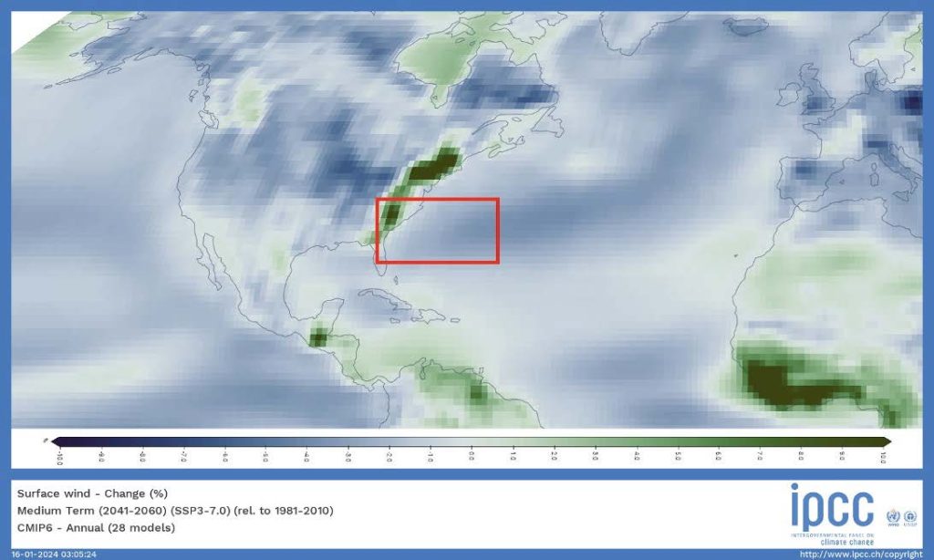Click the dark blue left end of the color bar

pyautogui.click(x=58, y=441)
